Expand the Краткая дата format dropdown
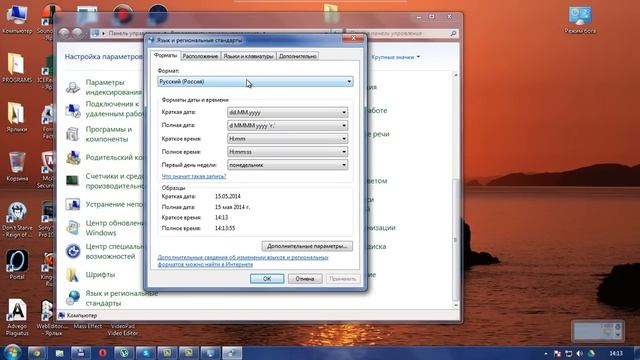Screen dimensions: 640x360 [x=287, y=112]
